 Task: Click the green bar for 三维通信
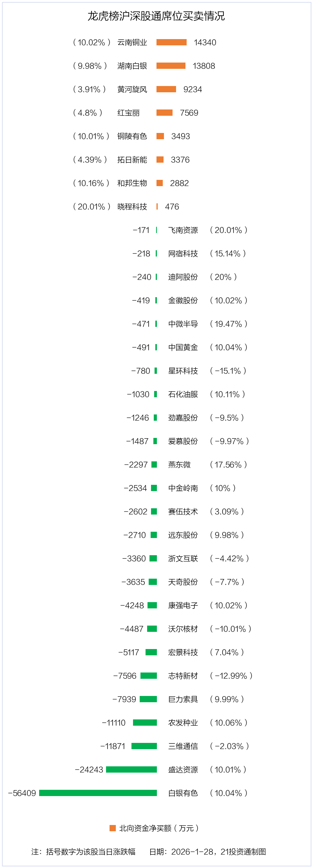tap(144, 746)
